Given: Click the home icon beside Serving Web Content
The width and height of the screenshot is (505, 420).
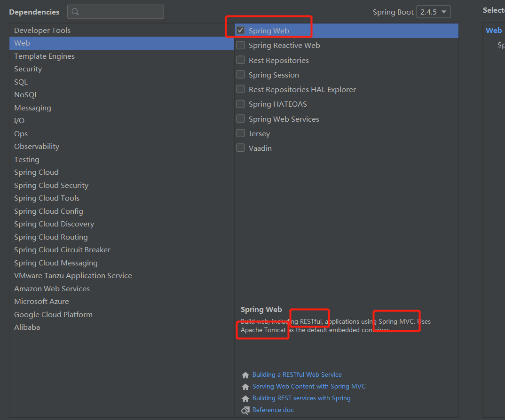Looking at the screenshot, I should coord(245,387).
